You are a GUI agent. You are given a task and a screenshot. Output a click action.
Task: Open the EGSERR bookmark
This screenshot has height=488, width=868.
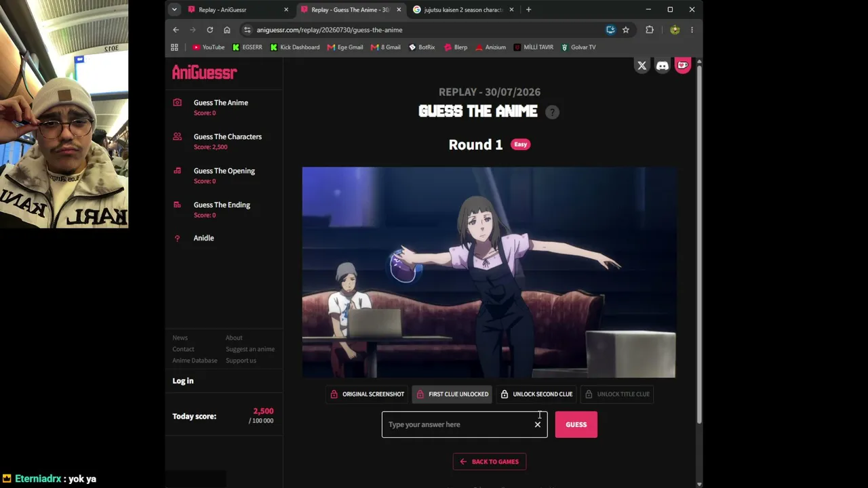click(x=248, y=47)
